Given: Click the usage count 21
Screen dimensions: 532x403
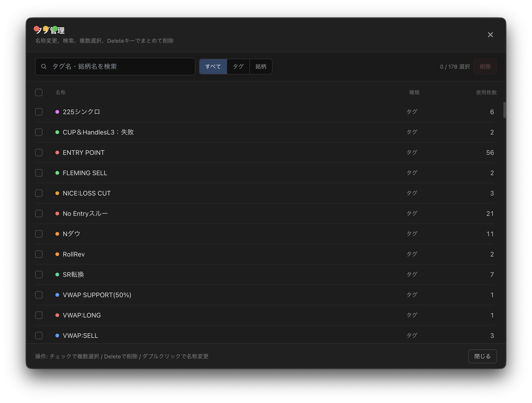Looking at the screenshot, I should point(490,213).
